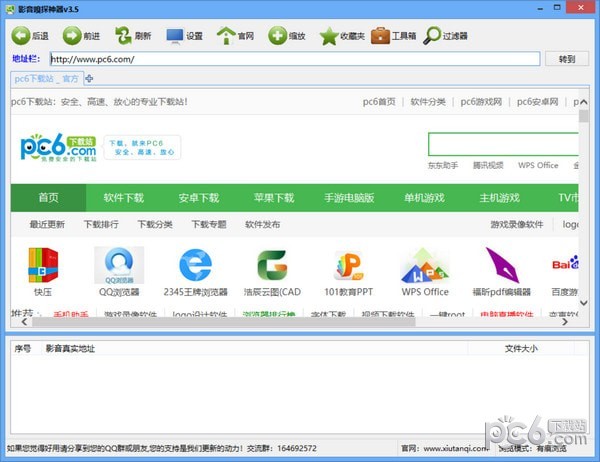600x462 pixels.
Task: Click the pc6安卓网 top link
Action: click(537, 101)
